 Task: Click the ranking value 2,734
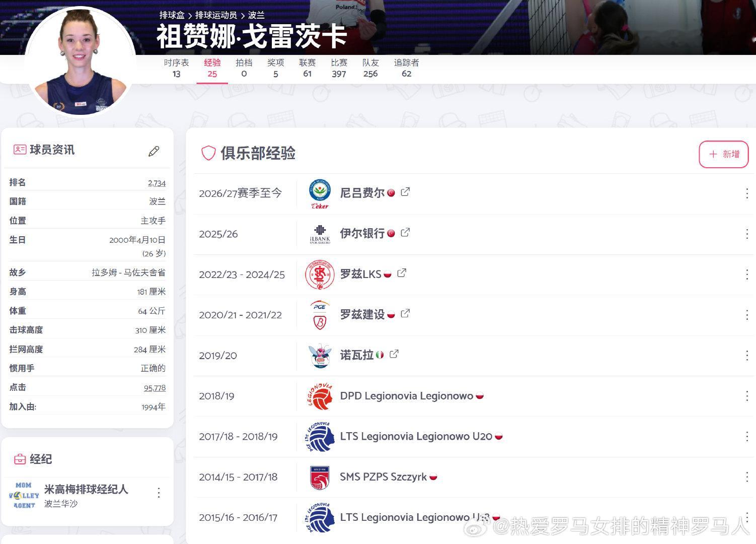coord(157,183)
